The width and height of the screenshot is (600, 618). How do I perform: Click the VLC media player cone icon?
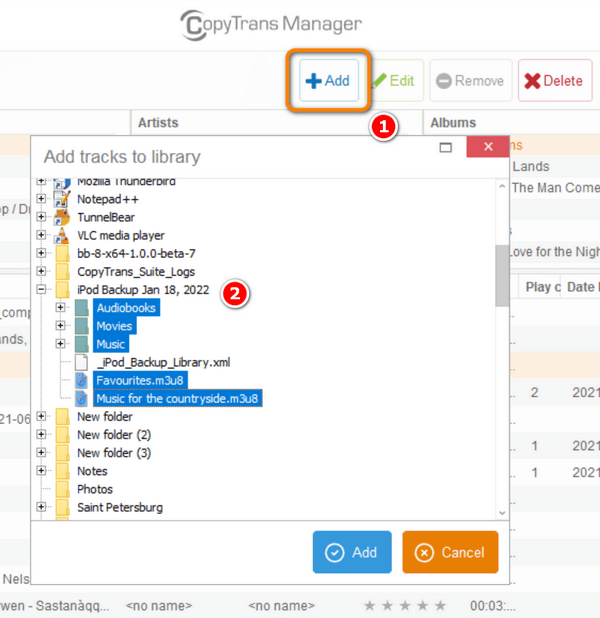click(62, 235)
